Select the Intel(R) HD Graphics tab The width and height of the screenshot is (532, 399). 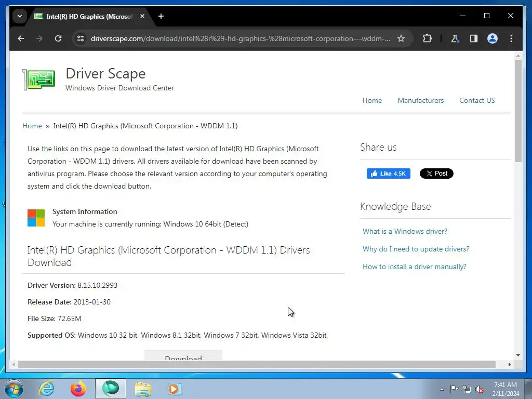89,16
